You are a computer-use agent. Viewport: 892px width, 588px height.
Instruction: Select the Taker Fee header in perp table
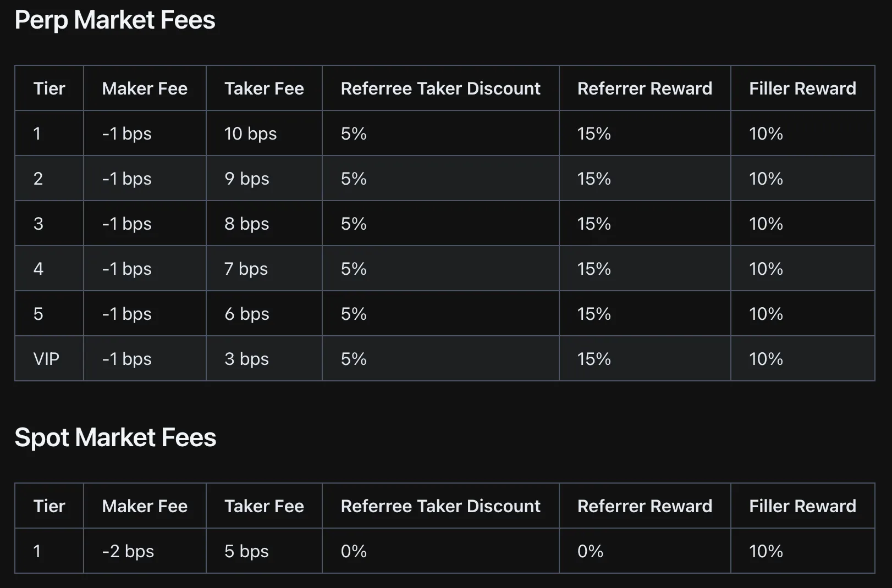pyautogui.click(x=264, y=88)
